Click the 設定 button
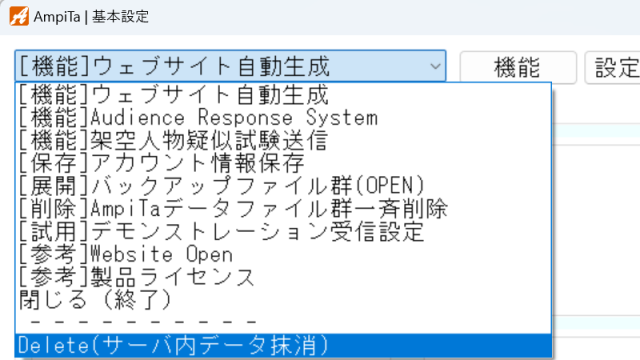The width and height of the screenshot is (640, 360). click(613, 67)
